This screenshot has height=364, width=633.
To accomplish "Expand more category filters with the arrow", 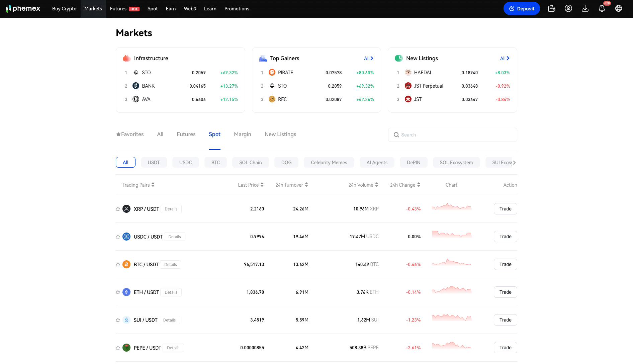I will (514, 163).
